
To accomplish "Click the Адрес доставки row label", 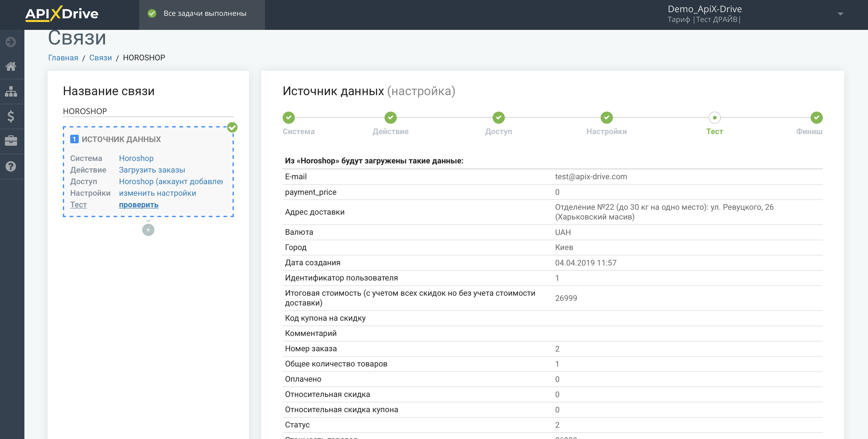I will (x=315, y=212).
